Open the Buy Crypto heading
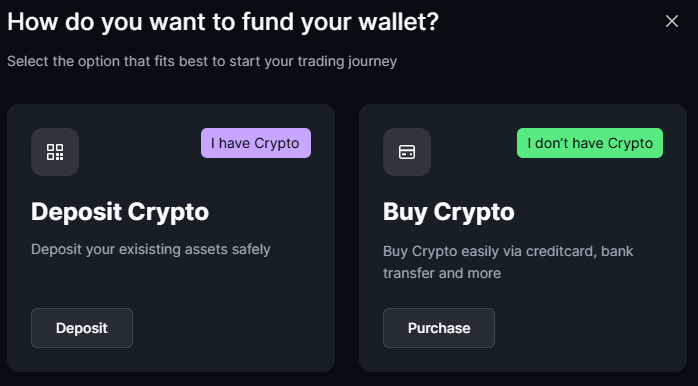Image resolution: width=698 pixels, height=386 pixels. 449,211
